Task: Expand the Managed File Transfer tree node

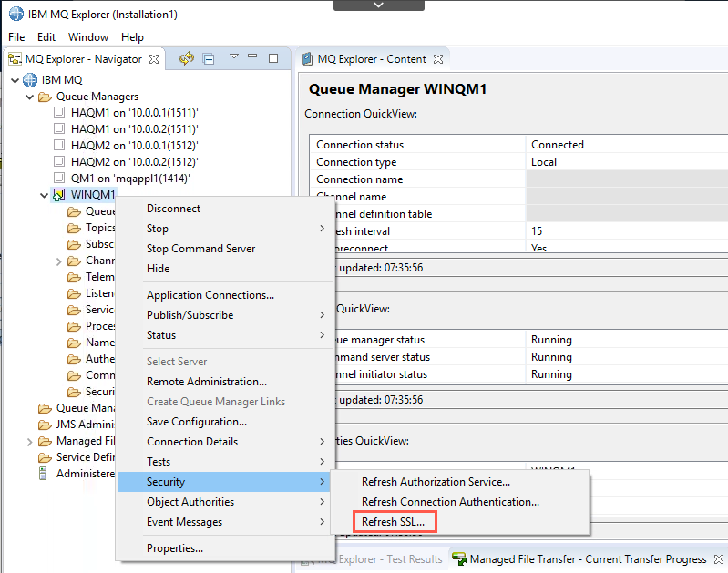Action: (x=30, y=442)
